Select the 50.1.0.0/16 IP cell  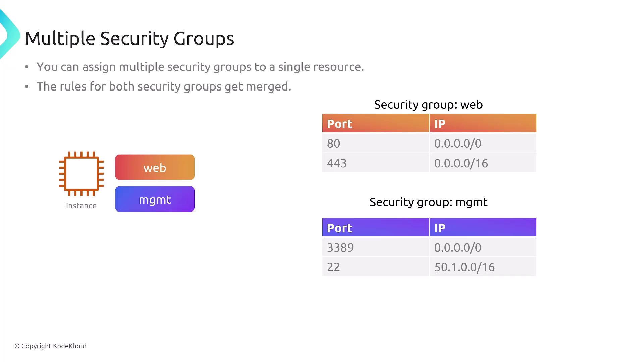[483, 267]
